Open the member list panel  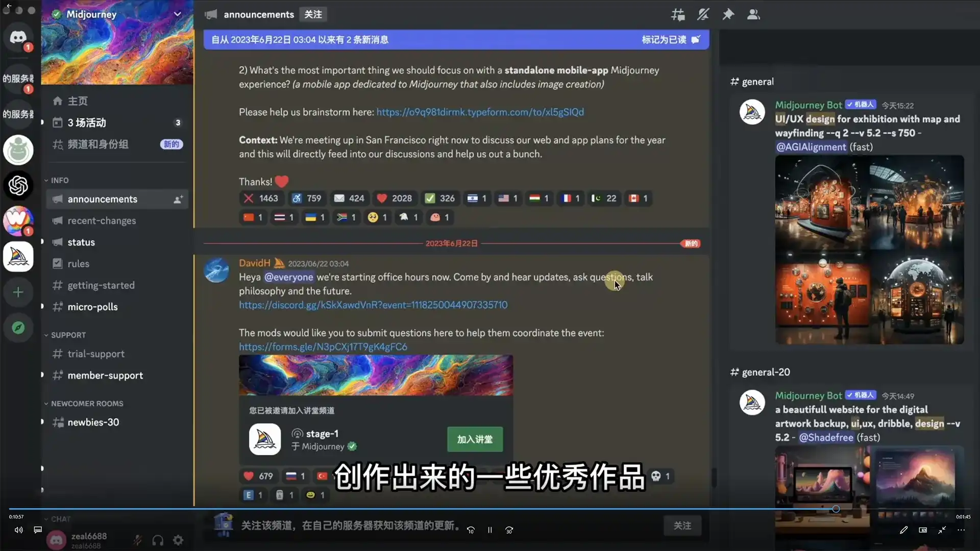[x=753, y=14]
